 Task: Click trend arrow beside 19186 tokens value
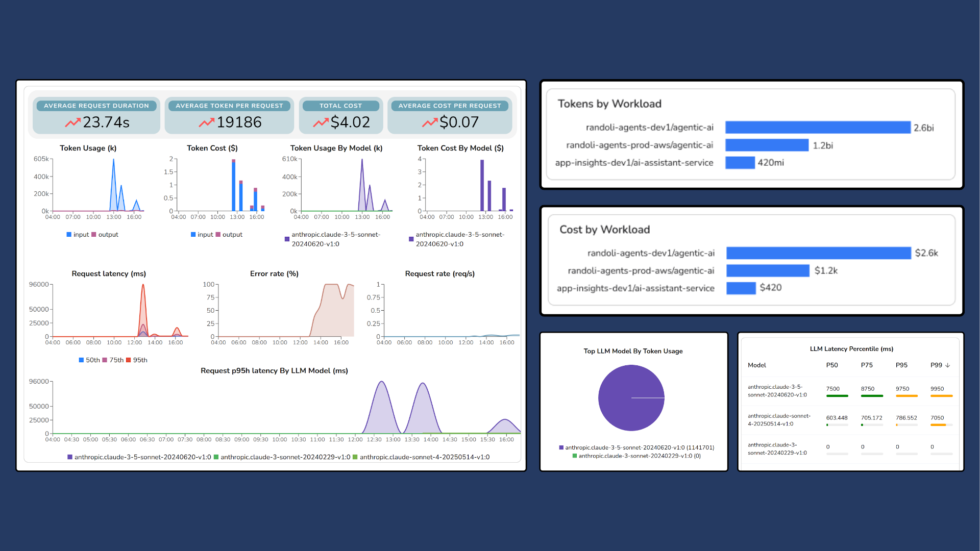(x=206, y=122)
